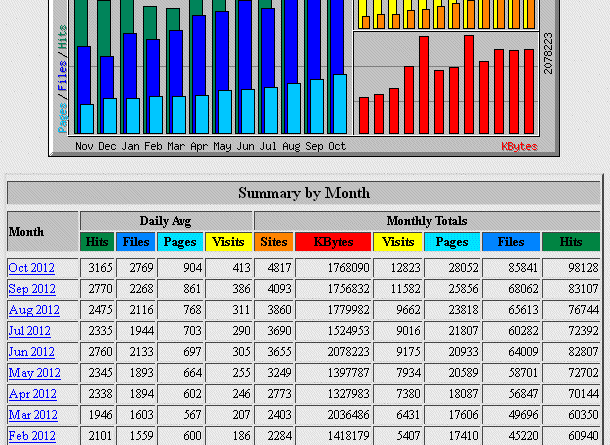Open the May 2012 month link
The width and height of the screenshot is (610, 445).
tap(34, 373)
